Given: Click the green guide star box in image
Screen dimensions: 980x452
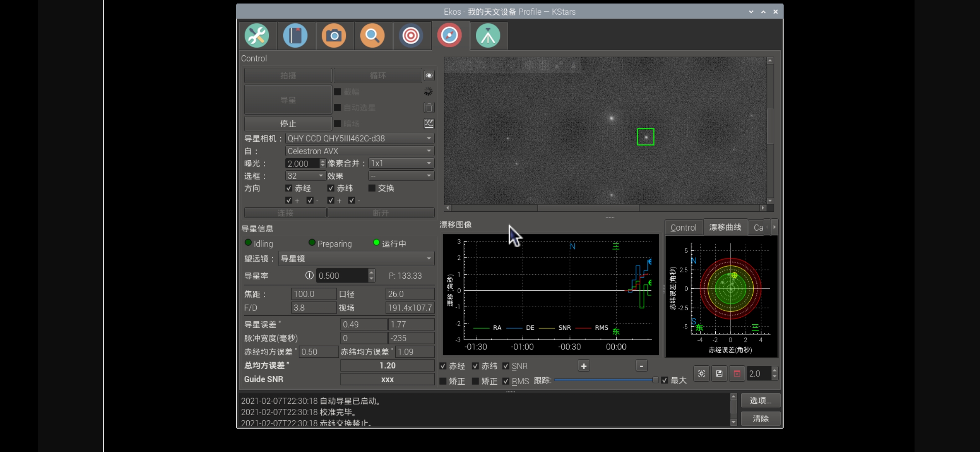Looking at the screenshot, I should pyautogui.click(x=645, y=137).
